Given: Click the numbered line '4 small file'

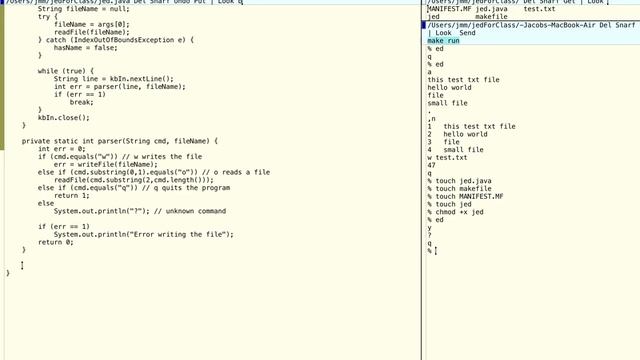Looking at the screenshot, I should click(x=456, y=149).
